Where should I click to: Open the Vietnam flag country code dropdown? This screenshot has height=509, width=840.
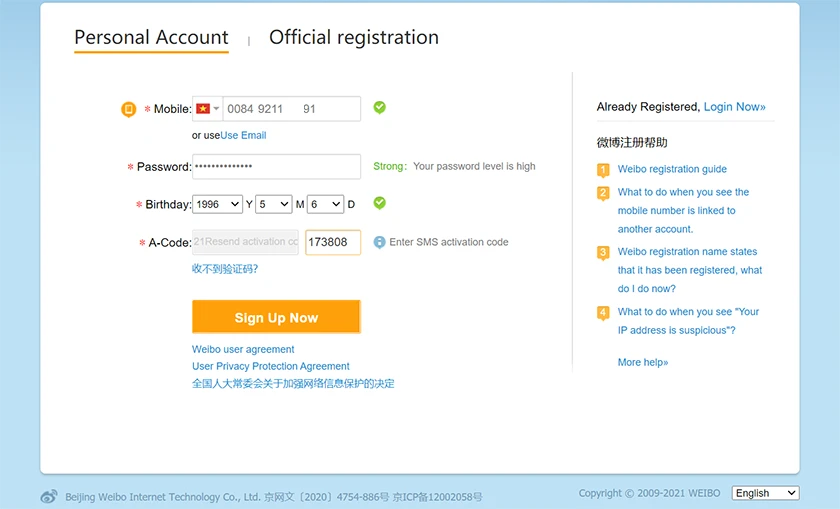coord(207,109)
